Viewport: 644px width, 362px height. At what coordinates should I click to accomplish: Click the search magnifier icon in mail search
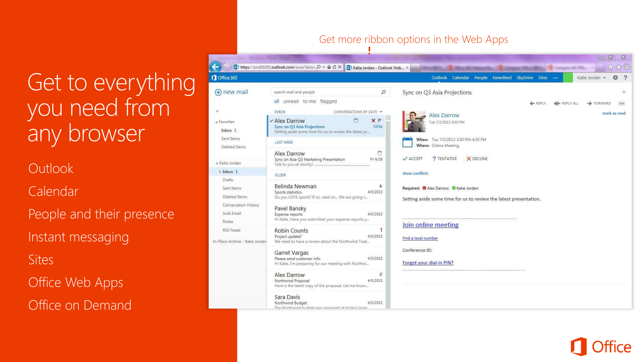[383, 92]
